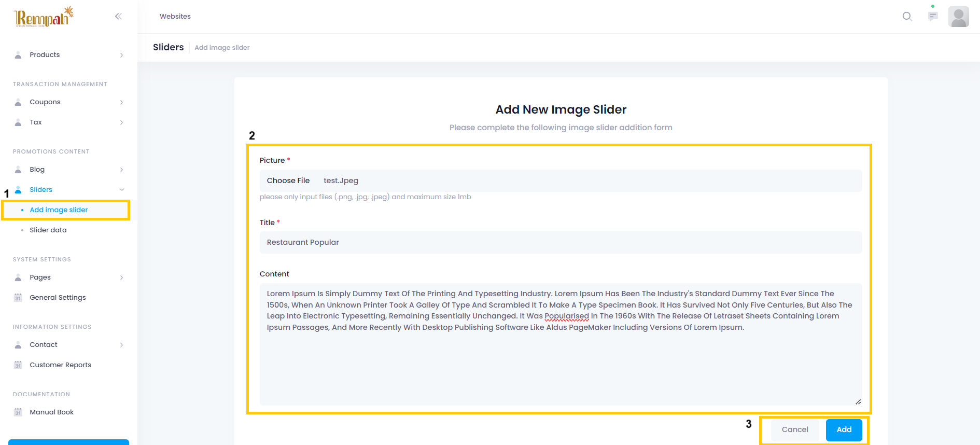Grab the Content textarea resize handle
The width and height of the screenshot is (980, 445).
pyautogui.click(x=858, y=402)
